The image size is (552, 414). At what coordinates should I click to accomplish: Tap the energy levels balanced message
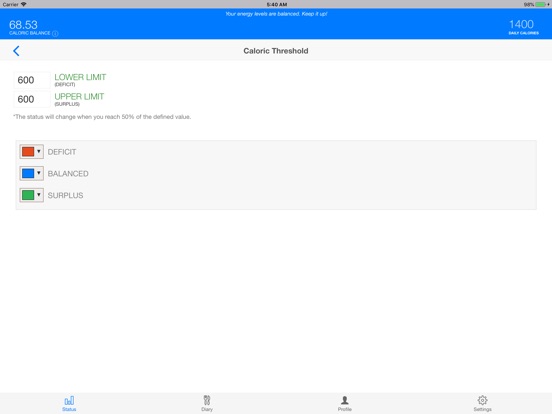[276, 14]
